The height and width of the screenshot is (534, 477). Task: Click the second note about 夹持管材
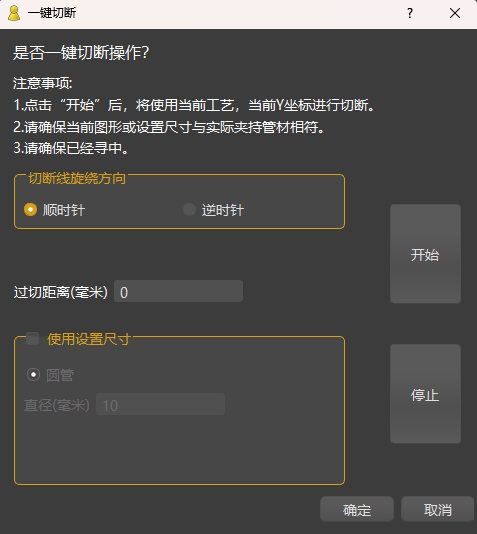click(x=169, y=127)
